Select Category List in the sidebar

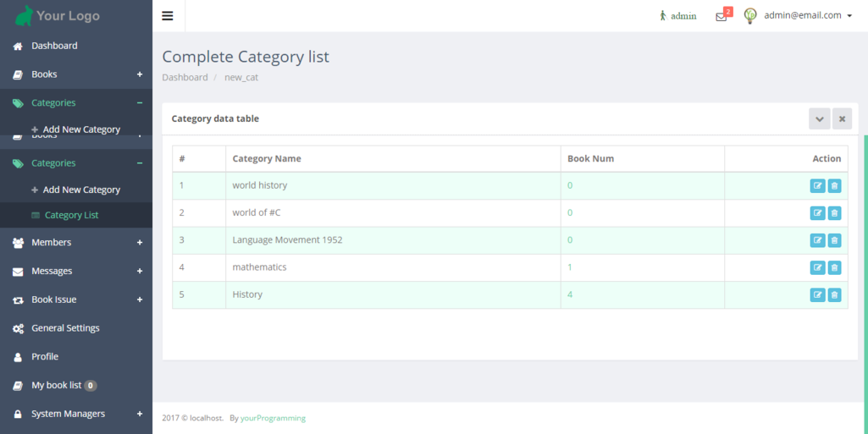click(71, 215)
